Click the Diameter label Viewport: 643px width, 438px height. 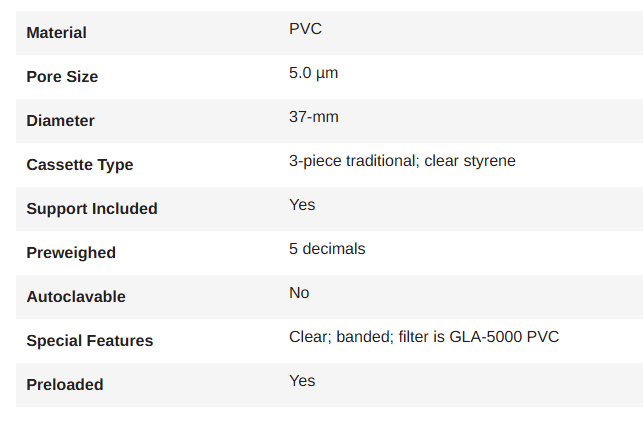[60, 121]
